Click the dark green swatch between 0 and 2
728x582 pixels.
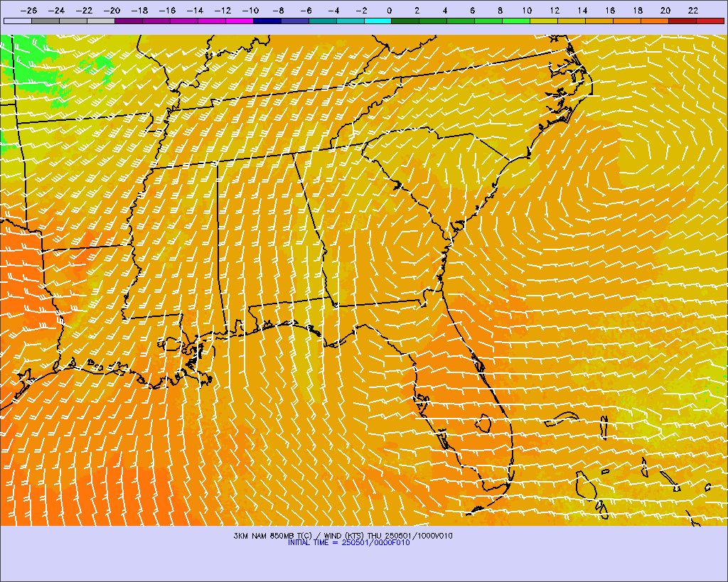(x=405, y=21)
